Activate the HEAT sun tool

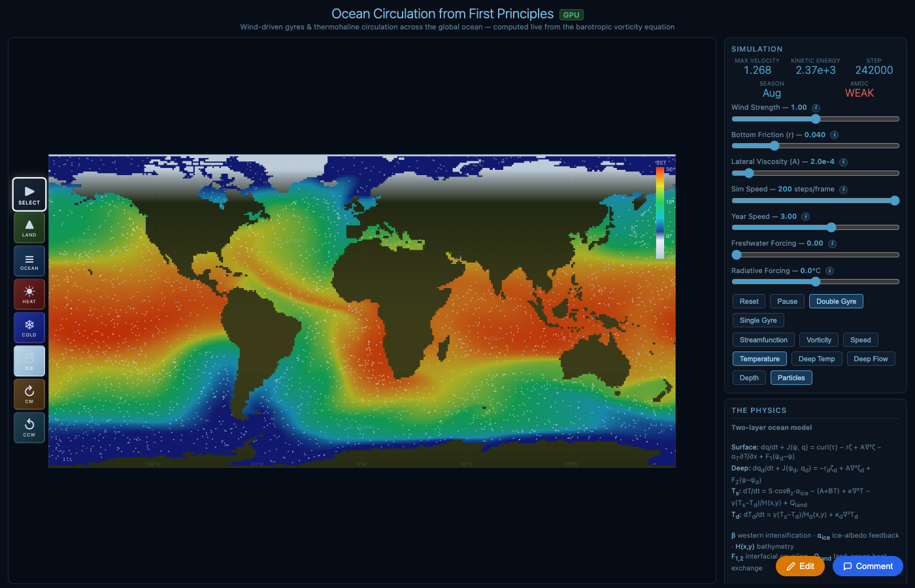tap(29, 295)
